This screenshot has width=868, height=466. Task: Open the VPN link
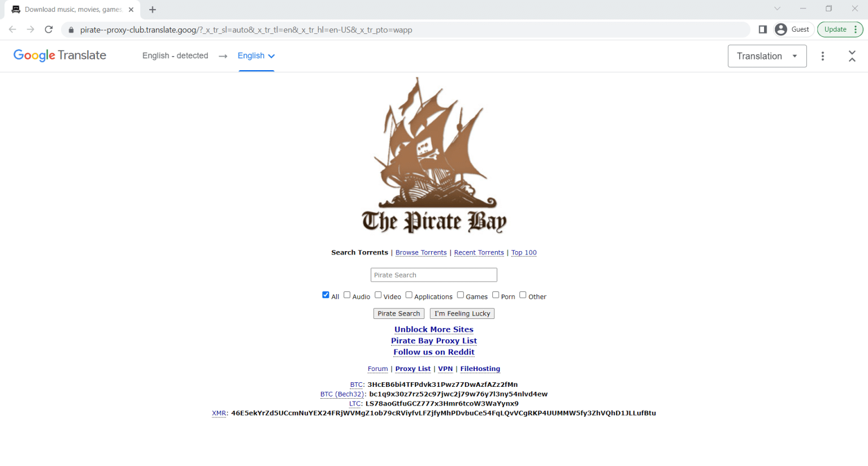[445, 369]
